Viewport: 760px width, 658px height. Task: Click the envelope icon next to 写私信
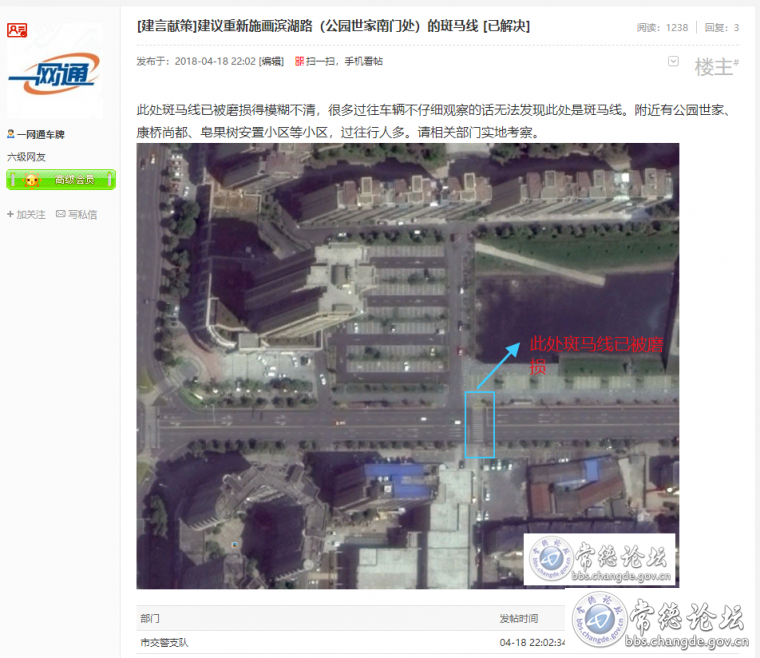point(61,214)
